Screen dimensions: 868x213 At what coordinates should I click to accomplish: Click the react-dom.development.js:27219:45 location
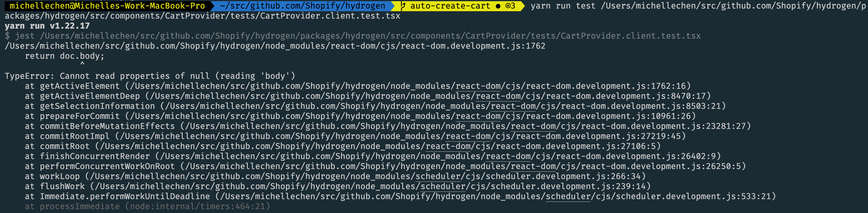598,136
